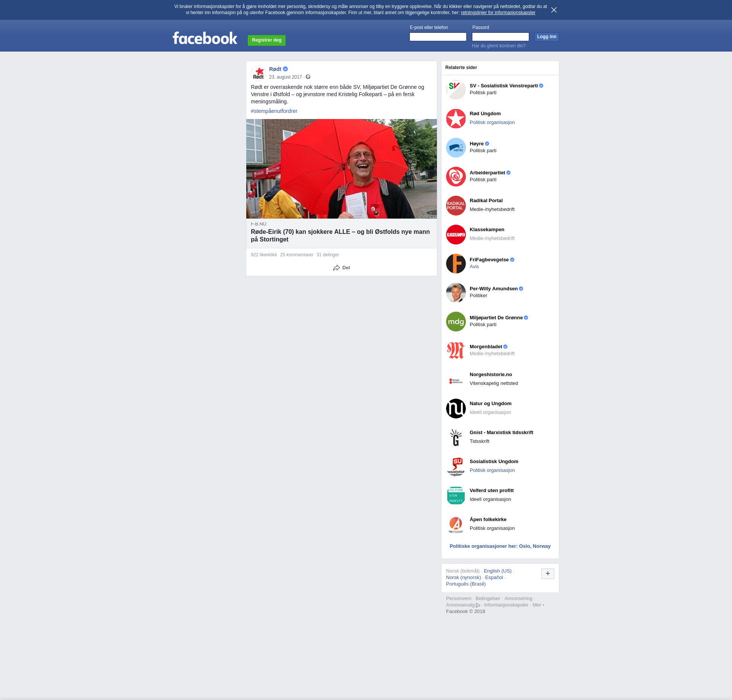This screenshot has height=700, width=732.
Task: Click the Del share arrow icon
Action: pos(336,268)
